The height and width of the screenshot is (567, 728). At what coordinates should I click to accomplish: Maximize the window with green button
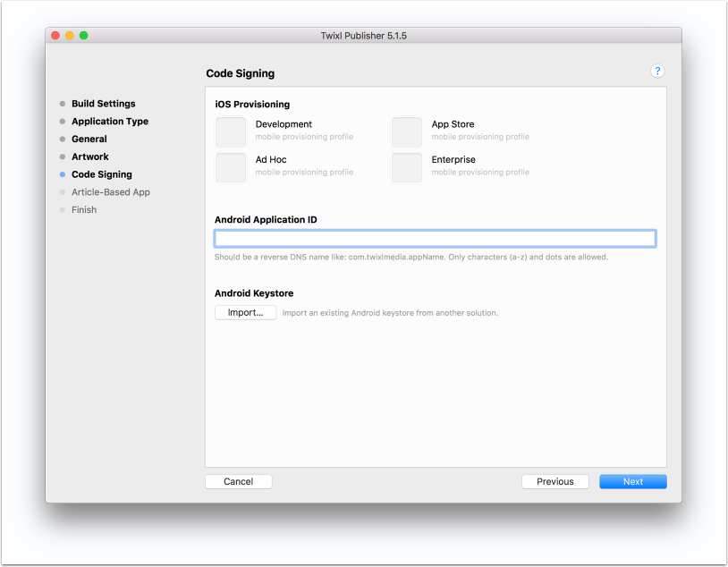83,35
